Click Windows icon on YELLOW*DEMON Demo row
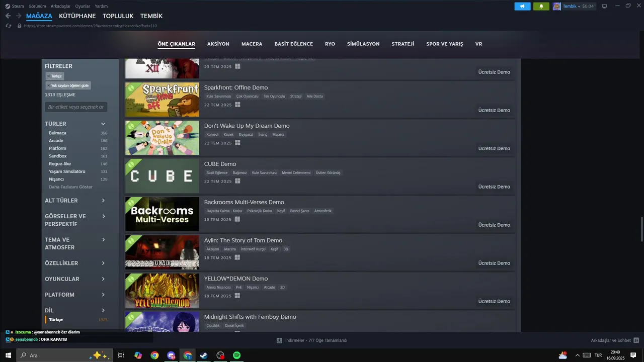This screenshot has width=644, height=362. 237,296
